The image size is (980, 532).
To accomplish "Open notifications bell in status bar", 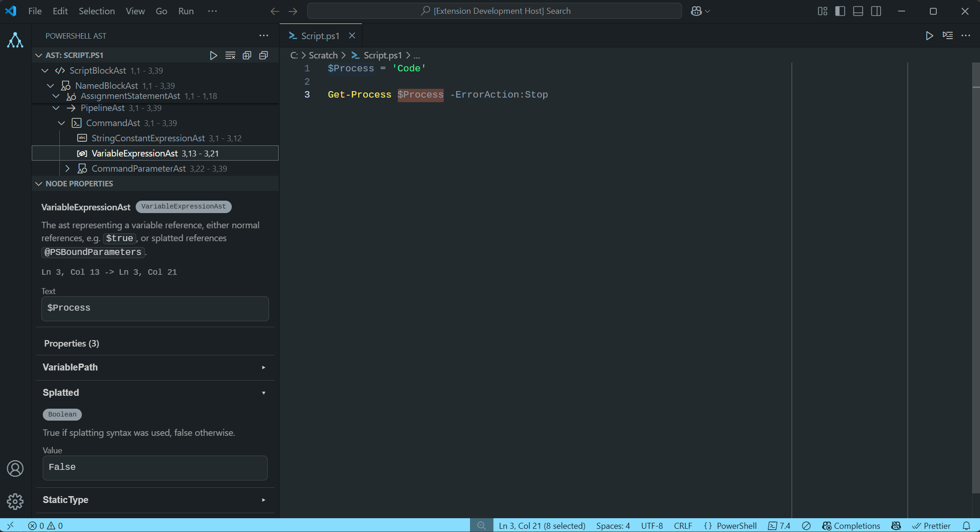I will coord(967,526).
